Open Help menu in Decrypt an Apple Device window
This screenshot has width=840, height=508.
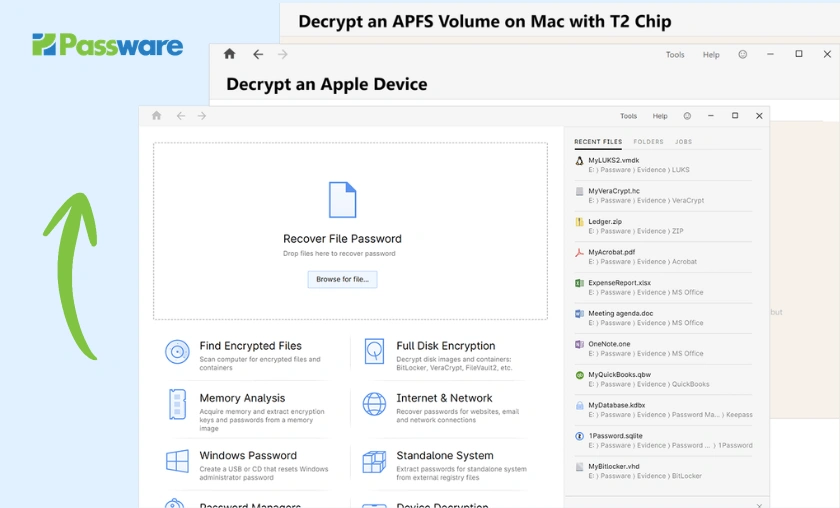pyautogui.click(x=711, y=55)
